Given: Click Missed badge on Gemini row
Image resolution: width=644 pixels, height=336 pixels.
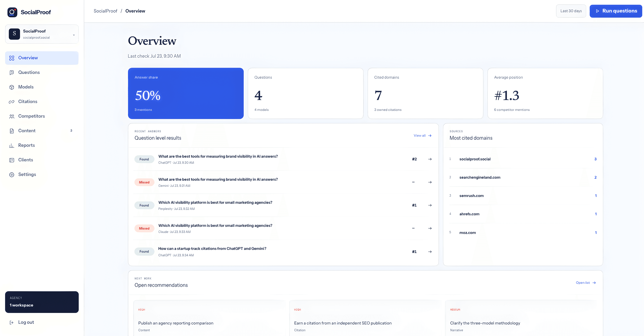Looking at the screenshot, I should point(144,182).
